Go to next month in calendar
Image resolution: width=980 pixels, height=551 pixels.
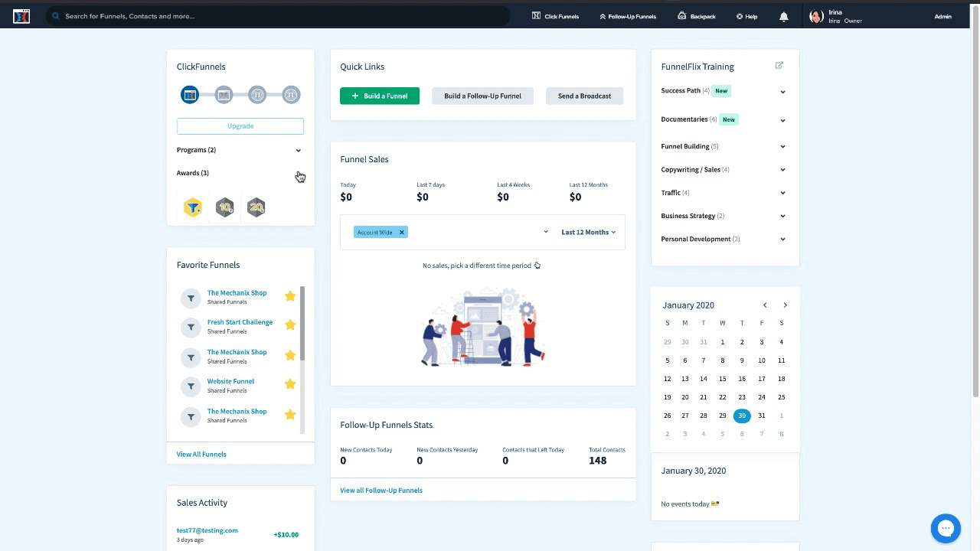(x=785, y=305)
